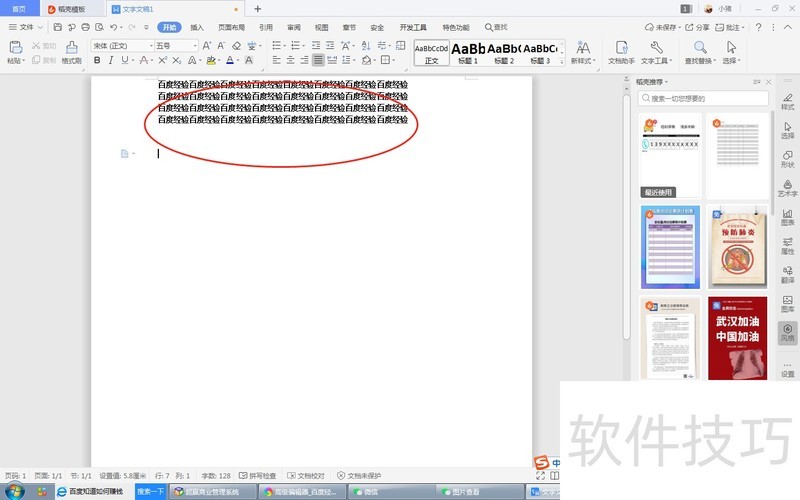The image size is (800, 500).
Task: Click the Format Painter (格式刷) brush icon
Action: point(71,47)
